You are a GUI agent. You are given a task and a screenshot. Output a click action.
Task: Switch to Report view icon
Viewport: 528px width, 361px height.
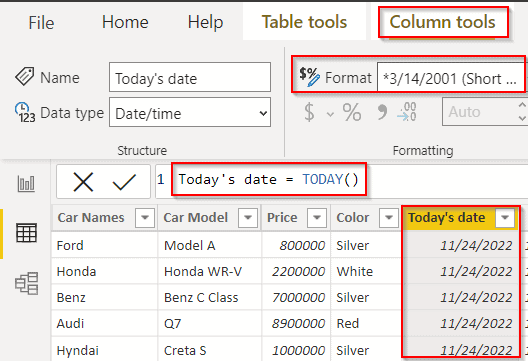26,184
